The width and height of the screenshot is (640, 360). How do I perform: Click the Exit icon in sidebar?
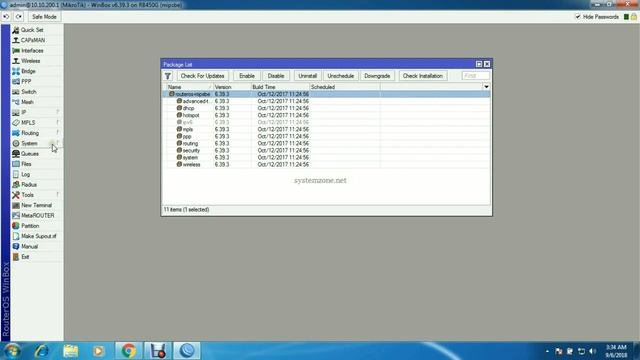(x=16, y=257)
